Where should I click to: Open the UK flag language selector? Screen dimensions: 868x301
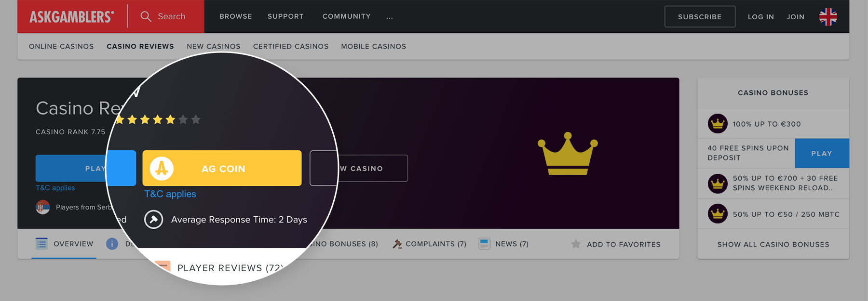coord(828,17)
